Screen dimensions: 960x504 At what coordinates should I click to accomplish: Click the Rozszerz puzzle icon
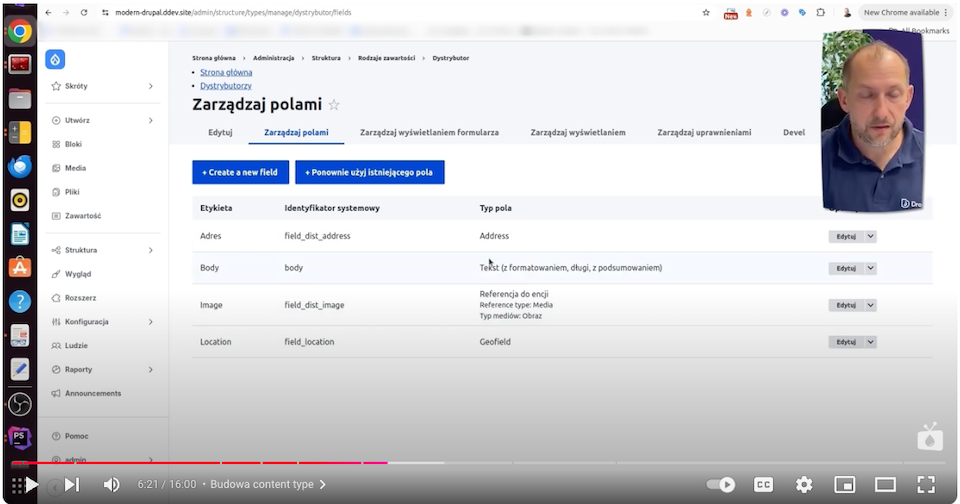click(56, 298)
